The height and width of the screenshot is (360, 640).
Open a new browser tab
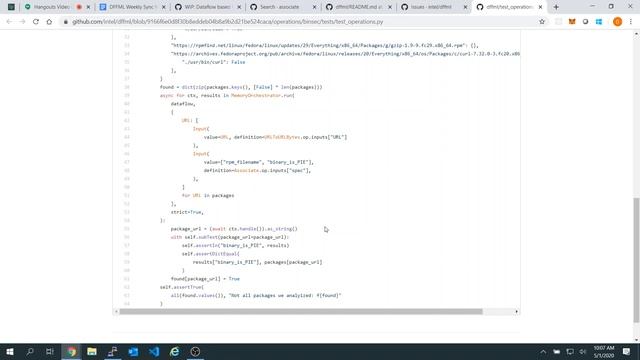coord(556,7)
